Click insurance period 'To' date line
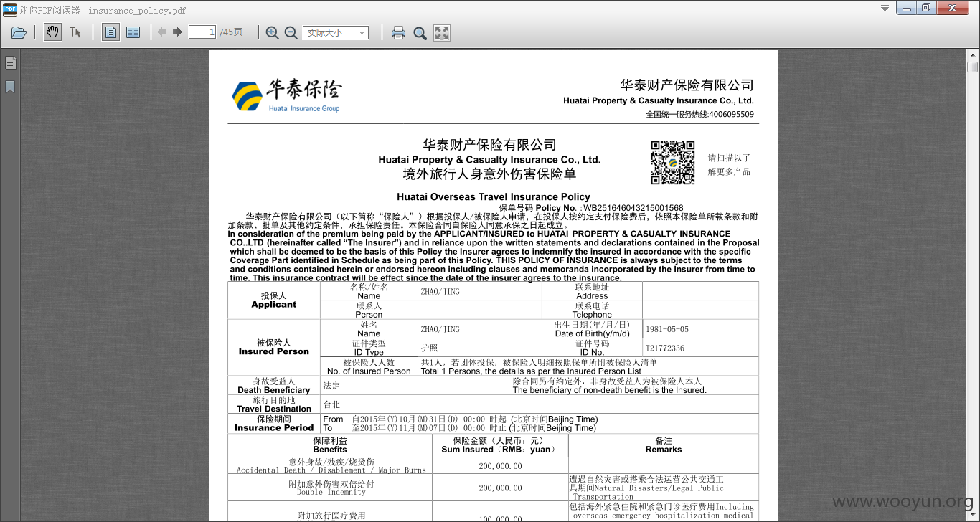The height and width of the screenshot is (522, 980). (x=459, y=427)
